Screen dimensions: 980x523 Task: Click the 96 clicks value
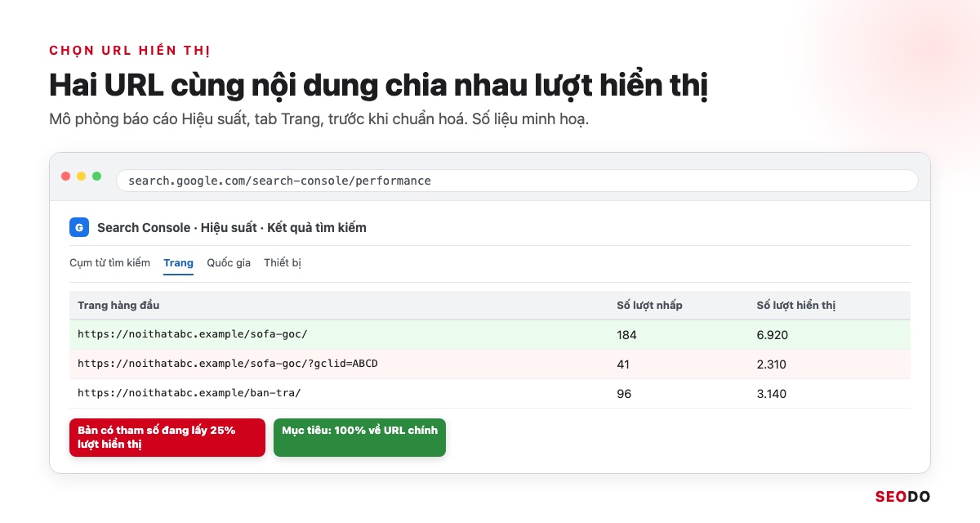(x=624, y=394)
